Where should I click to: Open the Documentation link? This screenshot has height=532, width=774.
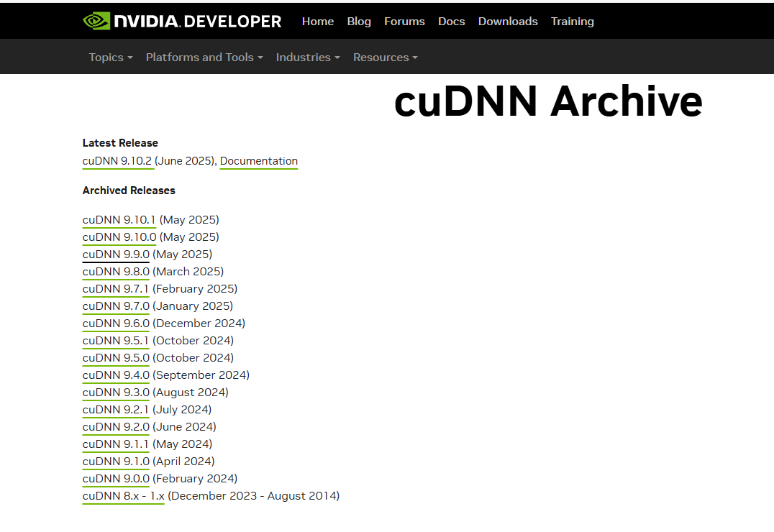(259, 161)
